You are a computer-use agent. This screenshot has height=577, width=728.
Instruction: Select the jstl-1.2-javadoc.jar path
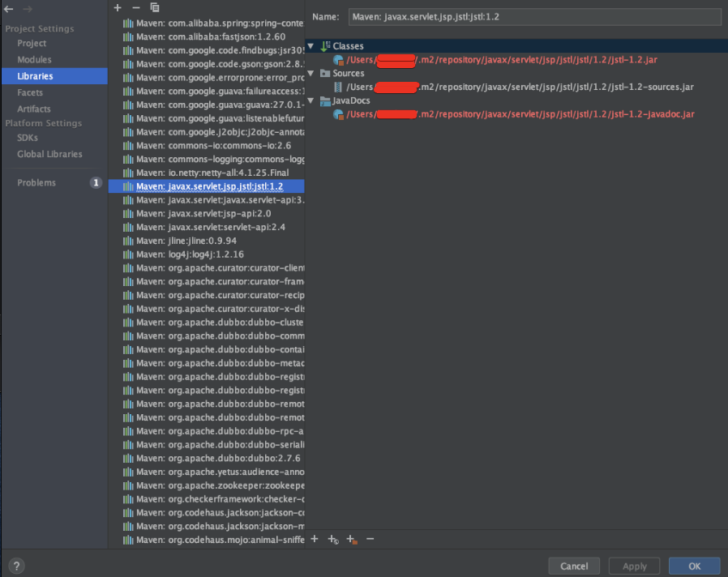click(x=520, y=114)
